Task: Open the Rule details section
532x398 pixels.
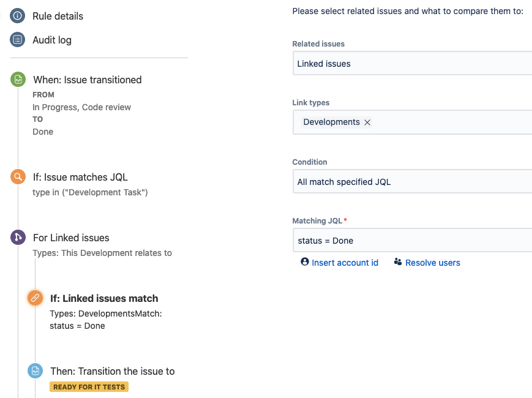Action: 58,16
